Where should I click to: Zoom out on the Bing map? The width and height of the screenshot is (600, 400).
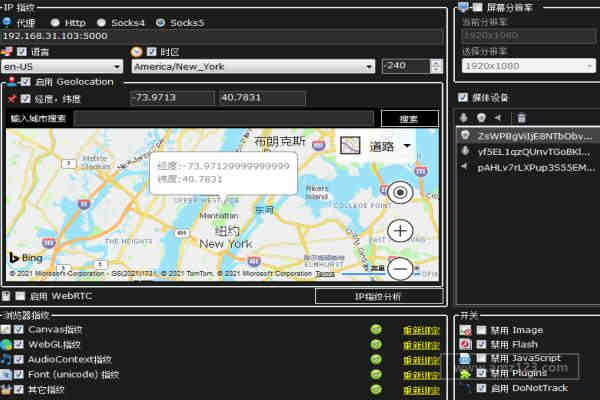pyautogui.click(x=400, y=268)
